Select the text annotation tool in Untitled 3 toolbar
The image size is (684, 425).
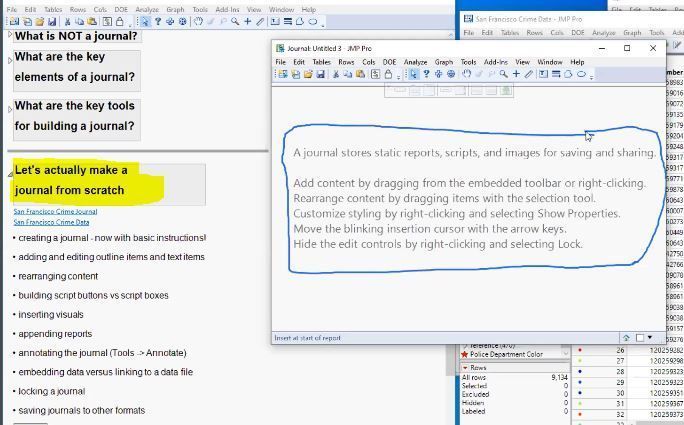click(543, 74)
